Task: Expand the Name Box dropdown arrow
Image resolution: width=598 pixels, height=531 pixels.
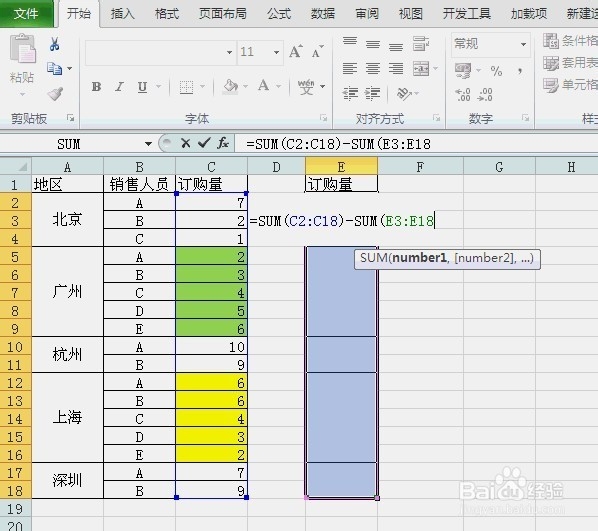Action: pos(148,144)
